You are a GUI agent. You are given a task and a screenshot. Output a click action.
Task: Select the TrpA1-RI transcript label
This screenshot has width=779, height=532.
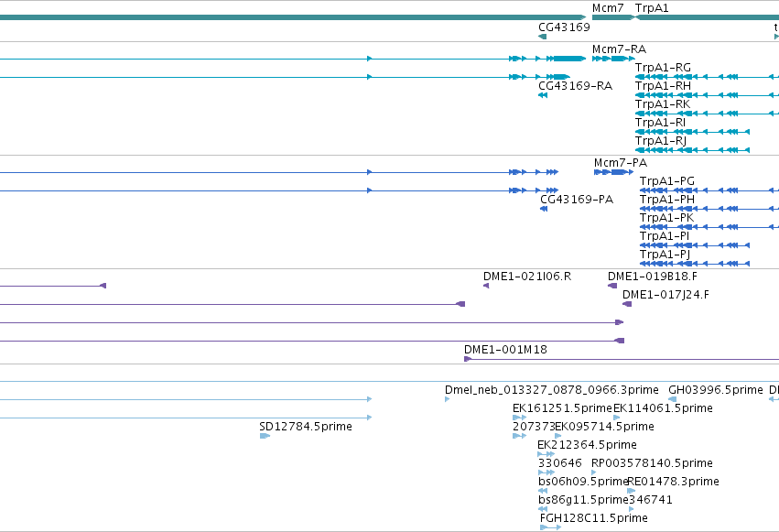pos(660,122)
